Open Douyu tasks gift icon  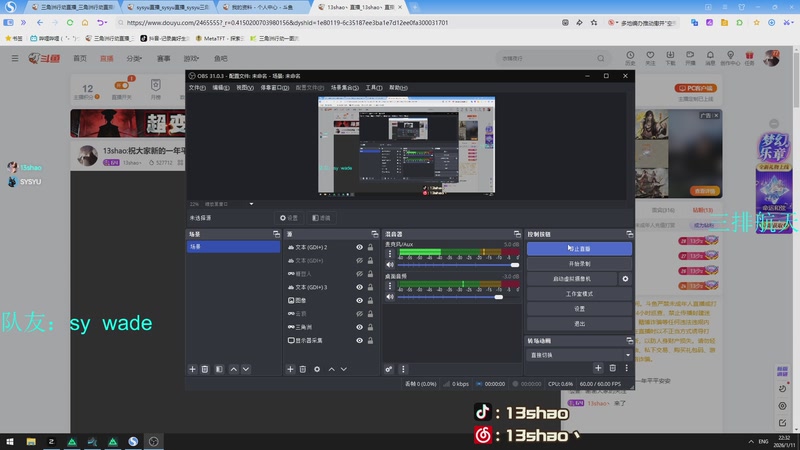(749, 58)
